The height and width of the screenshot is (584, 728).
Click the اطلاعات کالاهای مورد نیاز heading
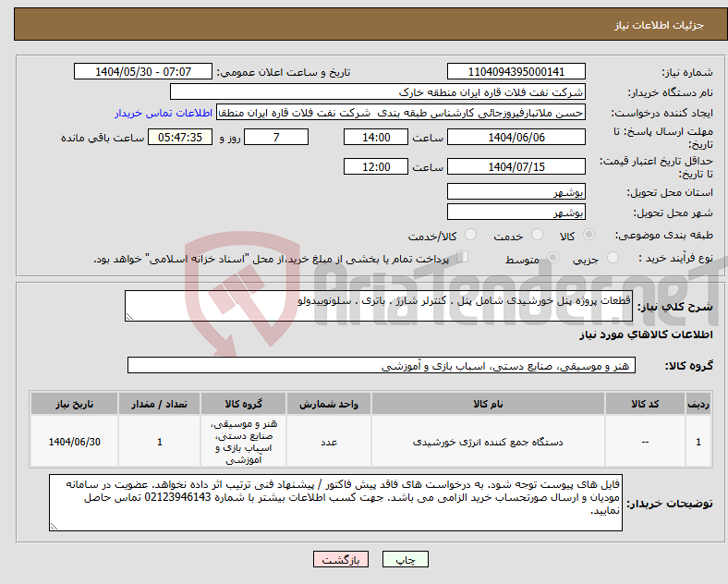coord(646,335)
